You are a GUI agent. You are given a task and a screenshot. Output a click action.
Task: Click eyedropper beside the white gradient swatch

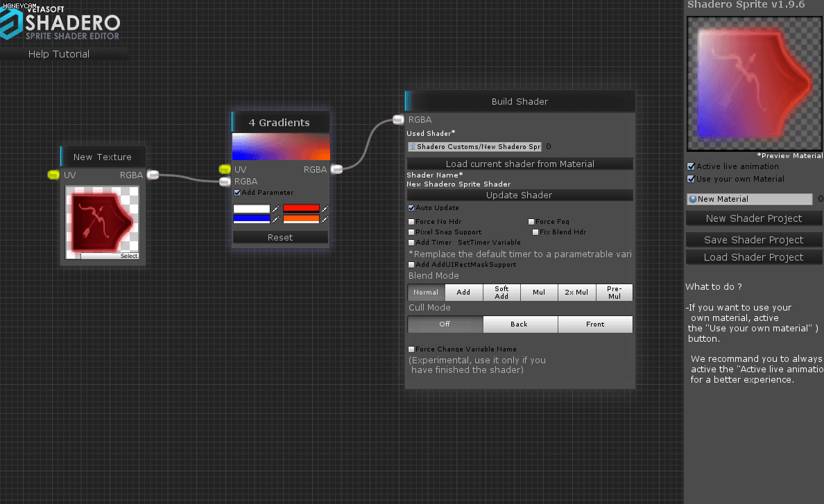click(275, 209)
